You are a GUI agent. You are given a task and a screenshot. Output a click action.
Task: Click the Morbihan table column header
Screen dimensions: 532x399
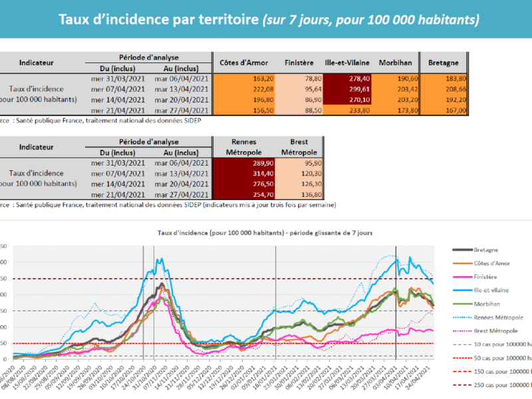click(x=395, y=63)
